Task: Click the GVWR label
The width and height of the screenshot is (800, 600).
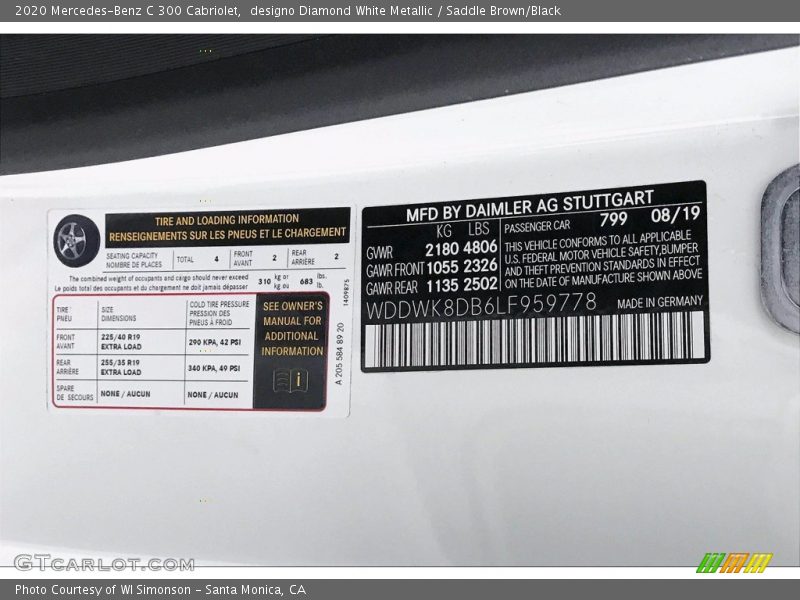Action: [380, 253]
